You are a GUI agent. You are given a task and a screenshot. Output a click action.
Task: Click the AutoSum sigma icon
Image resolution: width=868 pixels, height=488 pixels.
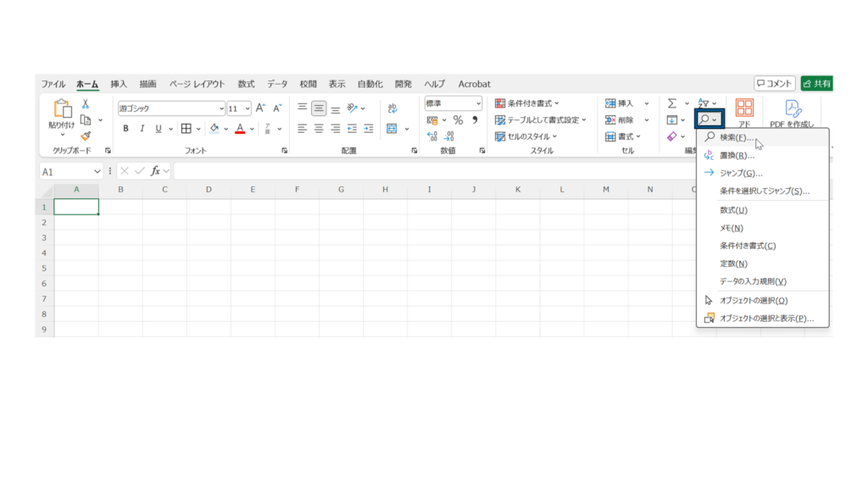(x=672, y=103)
